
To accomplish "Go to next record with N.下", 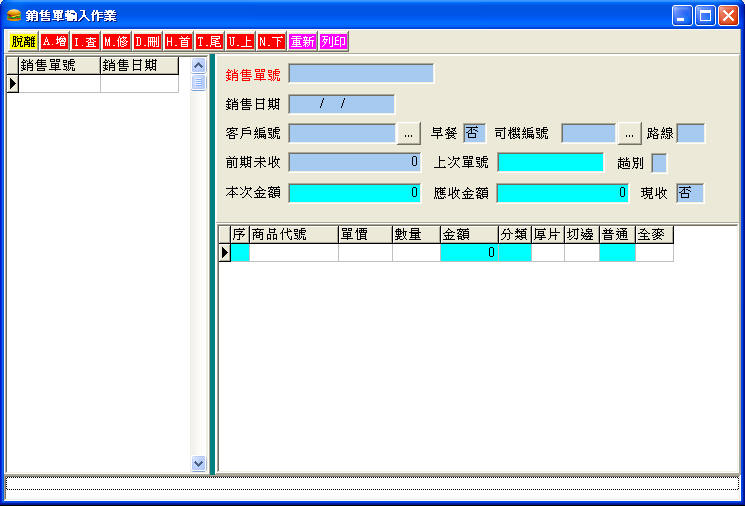I will point(271,42).
